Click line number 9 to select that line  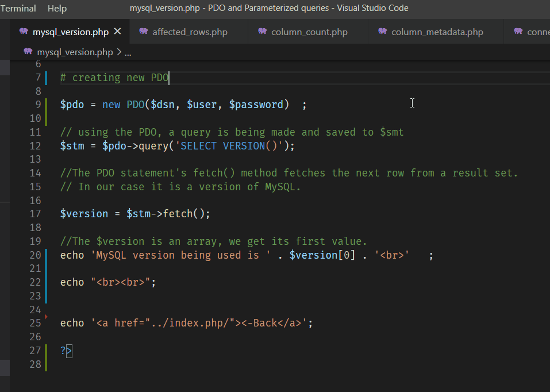37,104
